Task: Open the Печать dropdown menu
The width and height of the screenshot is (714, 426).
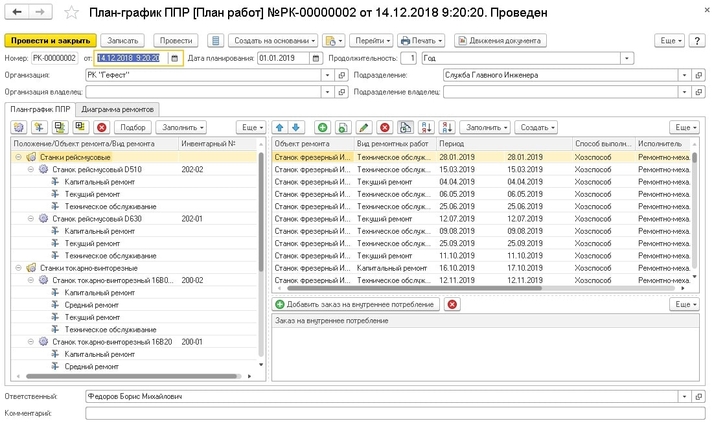Action: point(420,41)
